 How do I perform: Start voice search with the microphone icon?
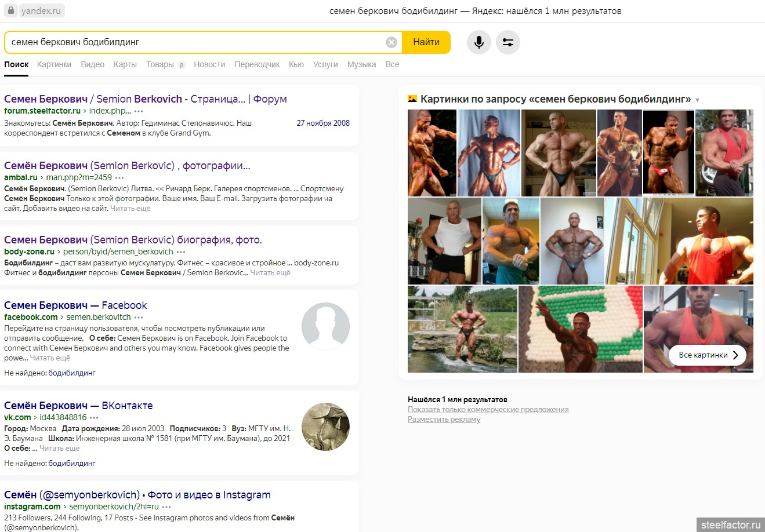coord(479,42)
